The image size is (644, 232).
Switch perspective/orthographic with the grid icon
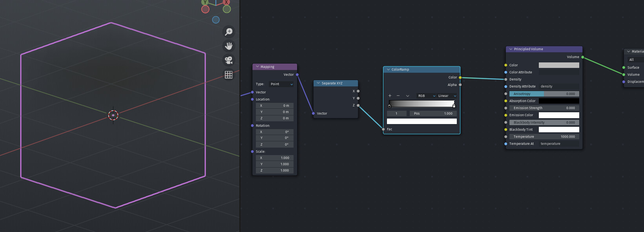pos(229,75)
